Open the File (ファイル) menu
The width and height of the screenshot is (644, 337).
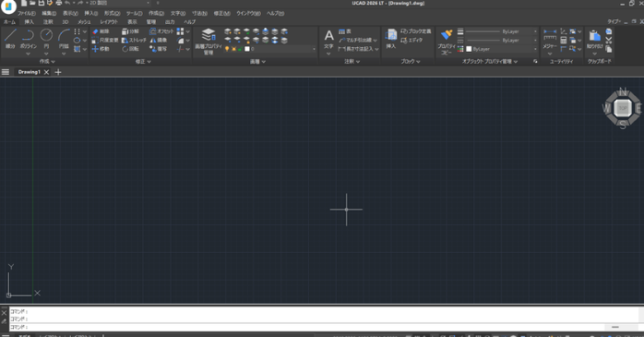click(x=26, y=13)
